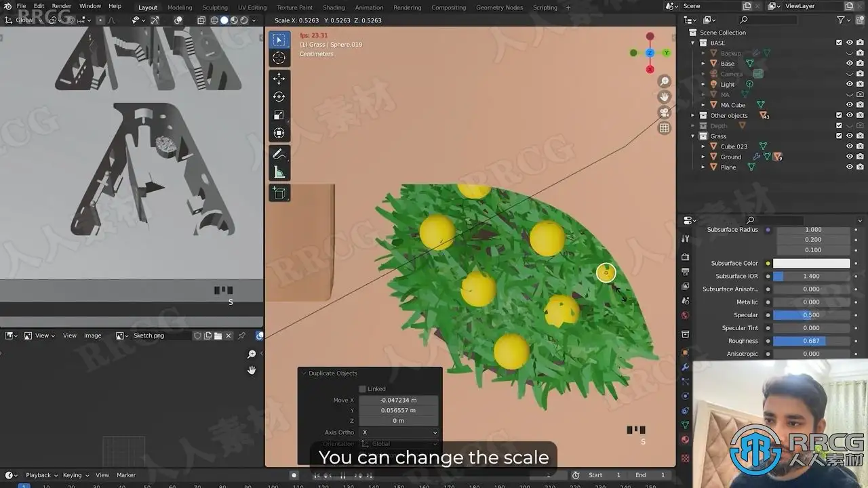Disable rendering for Cube.023 via camera icon

tap(860, 146)
